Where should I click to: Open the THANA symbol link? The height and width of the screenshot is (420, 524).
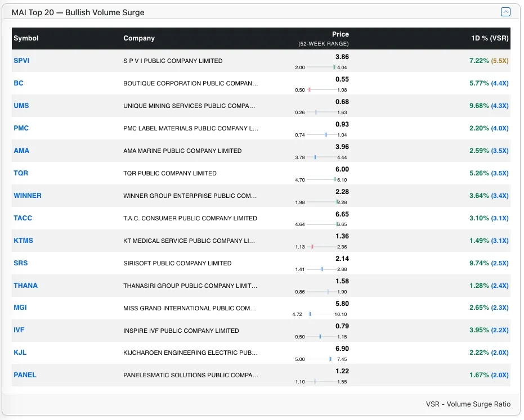(x=26, y=286)
